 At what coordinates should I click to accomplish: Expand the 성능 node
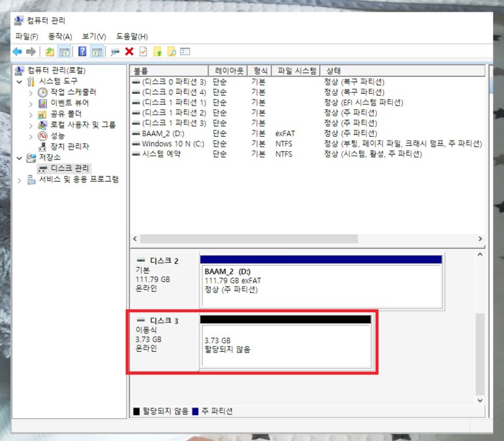tap(31, 137)
